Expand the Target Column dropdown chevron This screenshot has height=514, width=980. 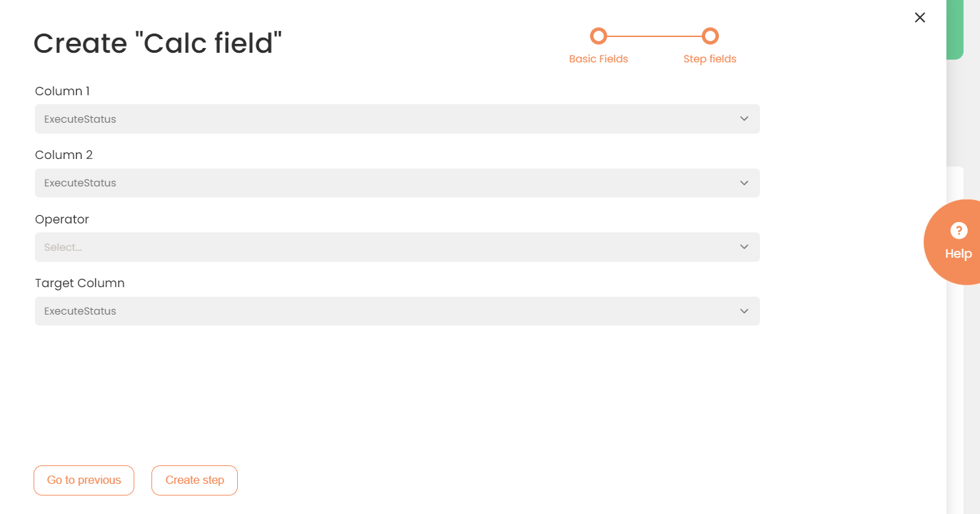coord(744,311)
